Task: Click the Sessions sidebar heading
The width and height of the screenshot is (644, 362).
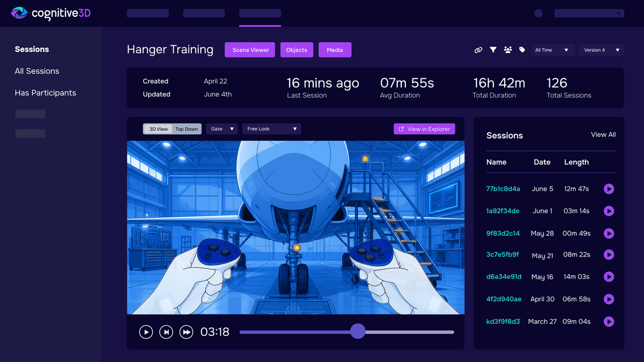Action: click(x=32, y=49)
